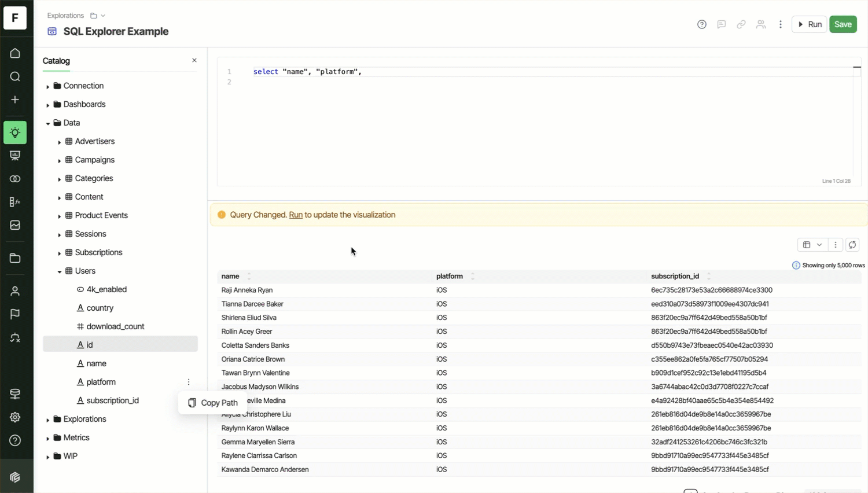Collapse the Data folder
The width and height of the screenshot is (868, 493).
tap(48, 123)
